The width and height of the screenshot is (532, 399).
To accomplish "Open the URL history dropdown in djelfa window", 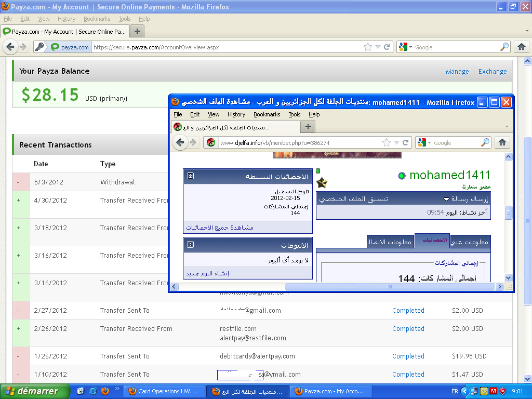I will [x=396, y=142].
